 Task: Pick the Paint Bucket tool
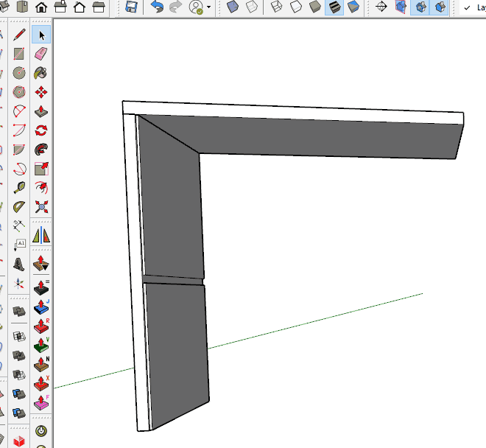pos(41,73)
